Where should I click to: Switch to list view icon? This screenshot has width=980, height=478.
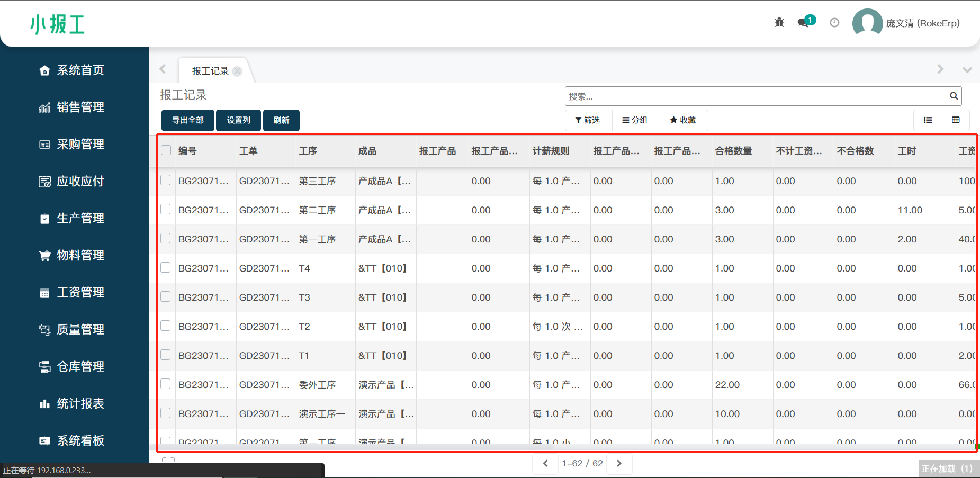[x=928, y=120]
